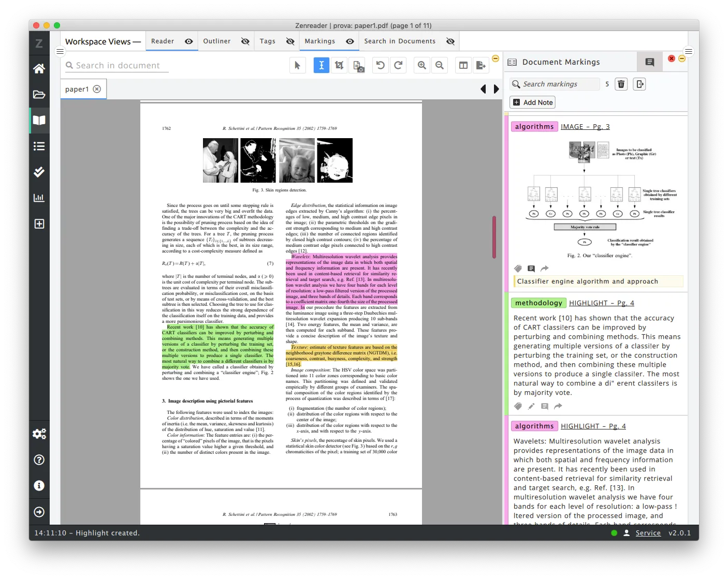The image size is (728, 579).
Task: Delete markings using the trash icon
Action: tap(621, 84)
